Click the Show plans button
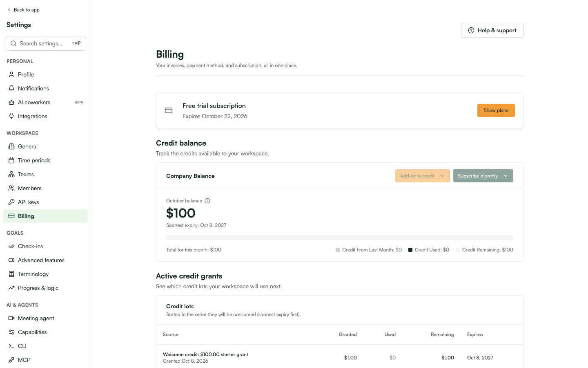Screen dimensions: 588x368 [x=496, y=110]
